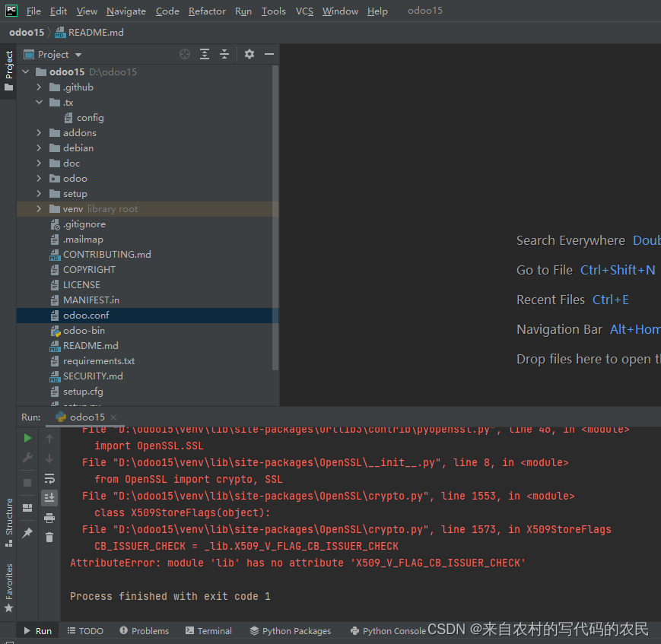Viewport: 661px width, 644px height.
Task: Select requirements.txt in project tree
Action: [99, 360]
